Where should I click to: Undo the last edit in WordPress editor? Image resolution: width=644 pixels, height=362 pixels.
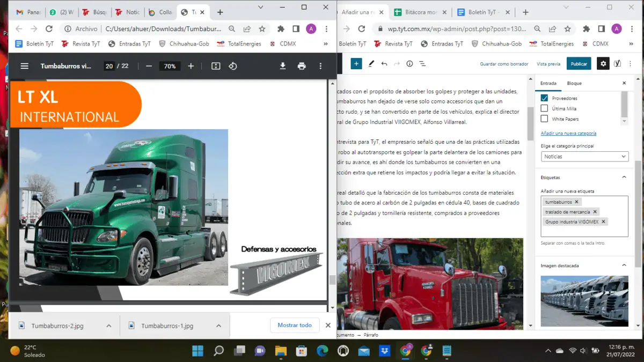point(384,63)
